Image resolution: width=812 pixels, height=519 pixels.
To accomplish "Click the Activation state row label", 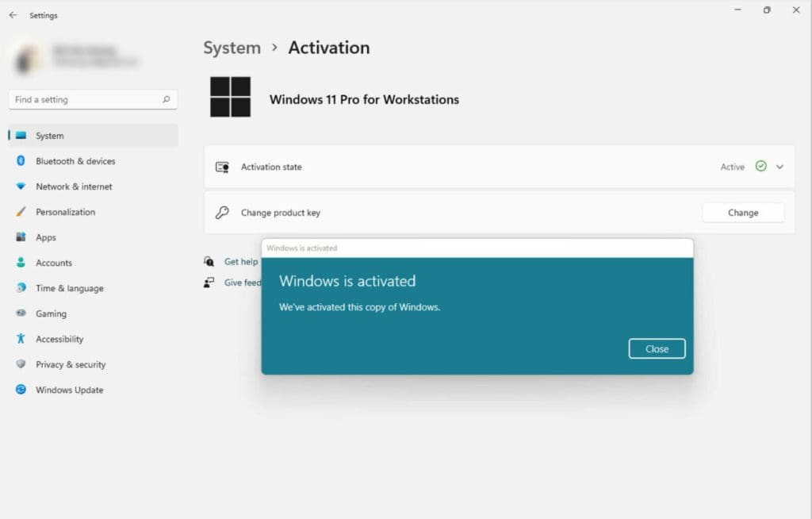I will click(271, 167).
